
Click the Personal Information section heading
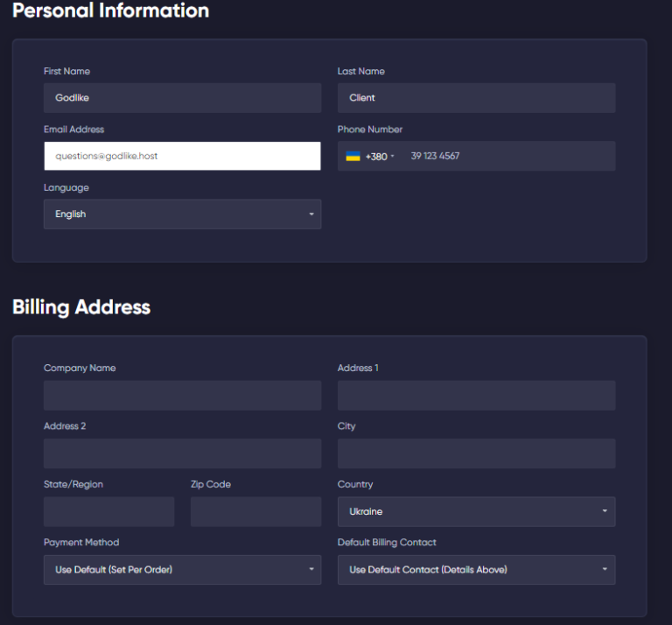click(x=110, y=11)
